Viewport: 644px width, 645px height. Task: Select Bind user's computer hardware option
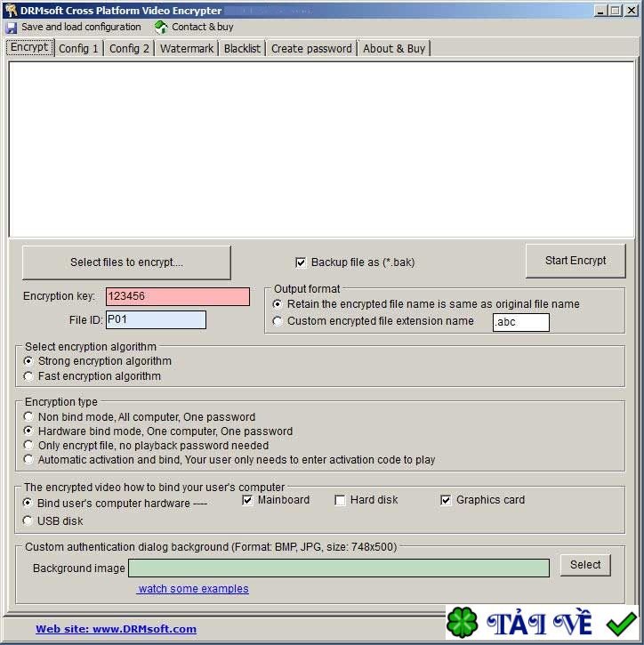pos(28,503)
